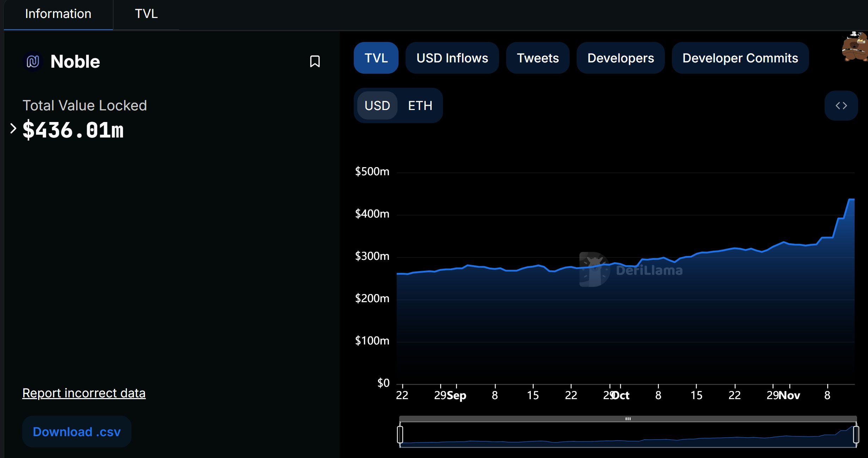Click the Nov label on x-axis

(789, 395)
